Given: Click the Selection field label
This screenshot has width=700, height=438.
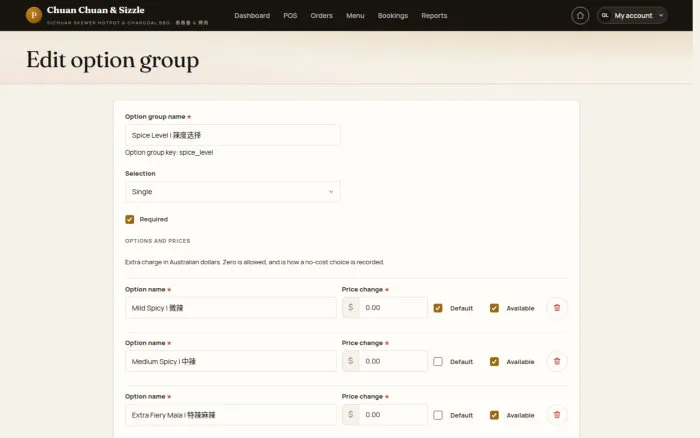Looking at the screenshot, I should point(140,173).
